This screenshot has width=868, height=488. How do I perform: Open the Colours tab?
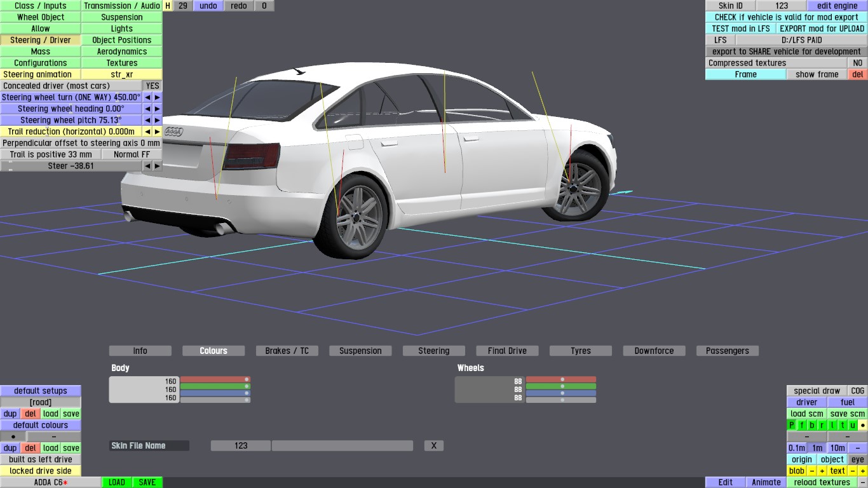tap(214, 351)
